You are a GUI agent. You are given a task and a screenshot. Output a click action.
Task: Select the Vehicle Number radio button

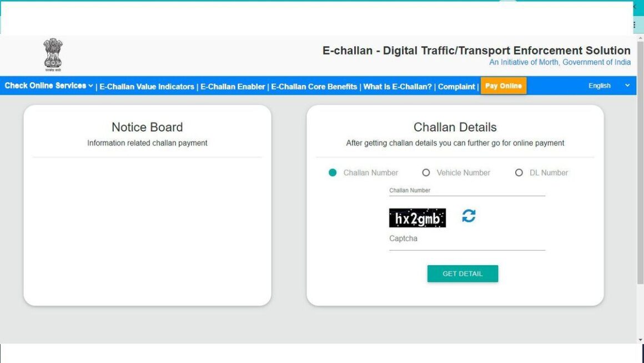[426, 172]
